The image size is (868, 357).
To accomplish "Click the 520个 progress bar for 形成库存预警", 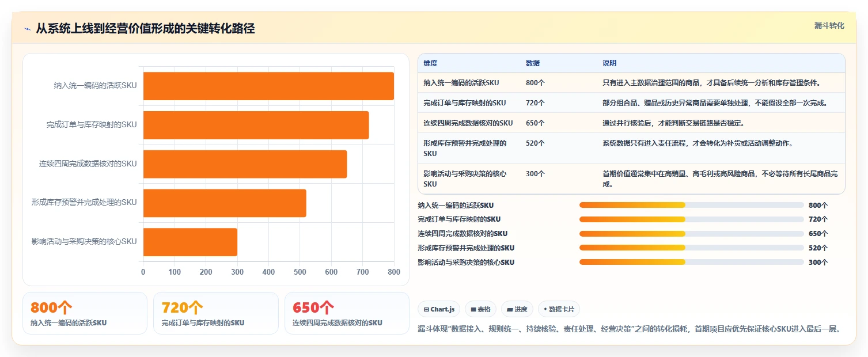I will tap(691, 248).
